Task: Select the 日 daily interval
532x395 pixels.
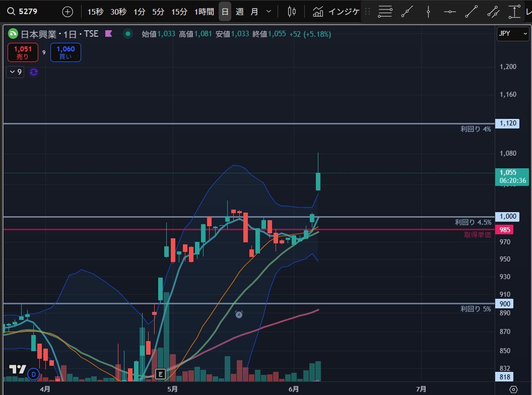Action: pyautogui.click(x=225, y=12)
